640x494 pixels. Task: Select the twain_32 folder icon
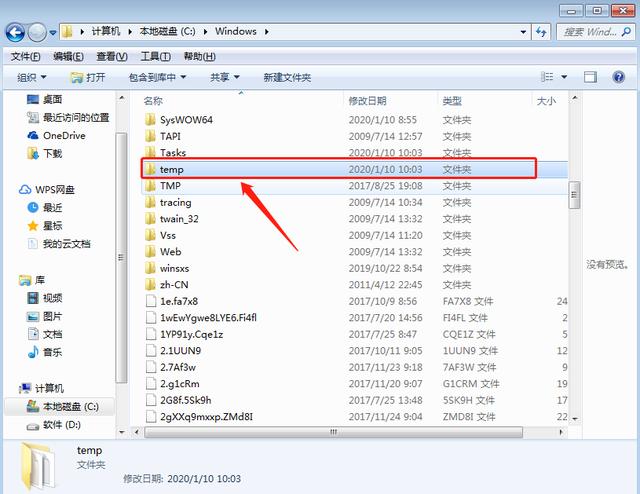tap(150, 219)
